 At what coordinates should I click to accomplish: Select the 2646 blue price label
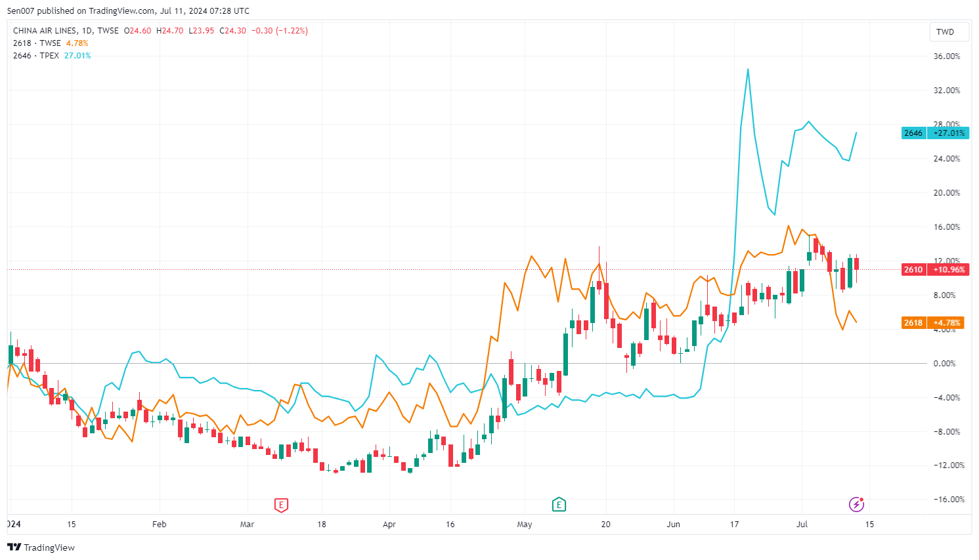coord(913,133)
